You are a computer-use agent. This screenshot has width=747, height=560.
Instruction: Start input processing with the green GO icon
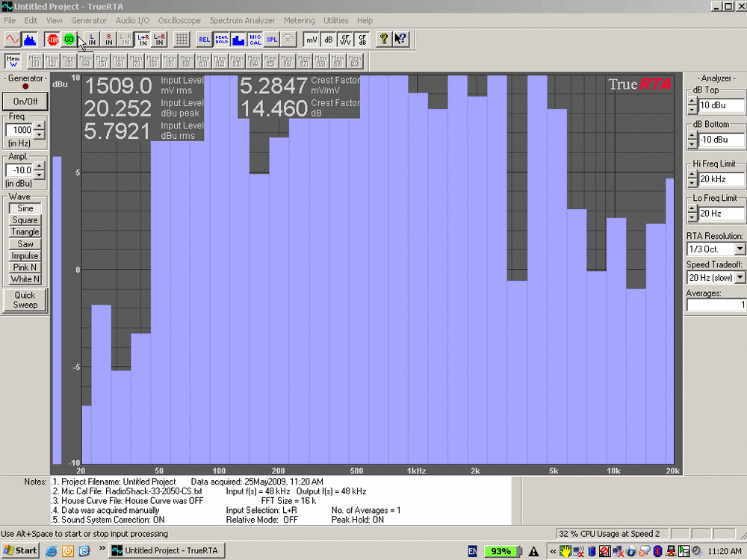tap(69, 40)
